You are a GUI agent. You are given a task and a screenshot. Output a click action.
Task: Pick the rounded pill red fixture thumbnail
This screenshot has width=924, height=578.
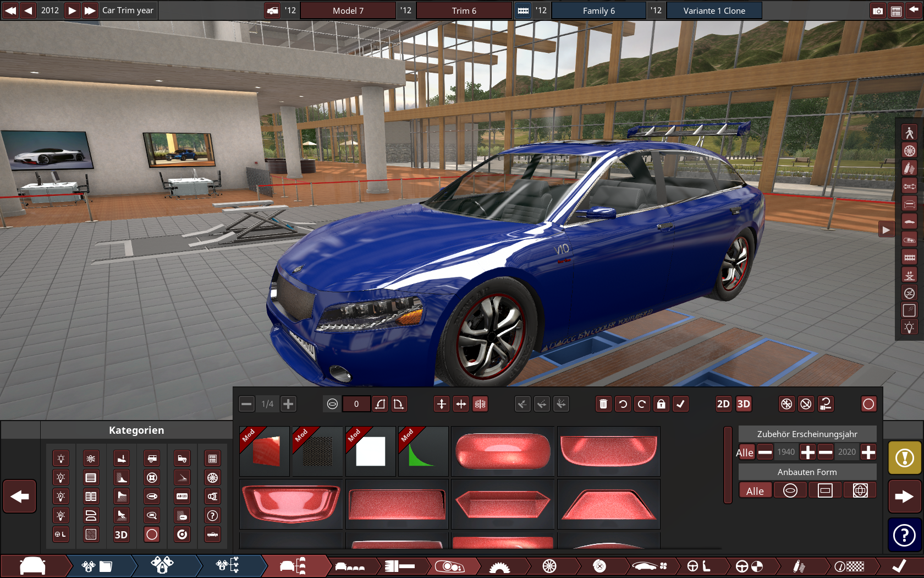pyautogui.click(x=503, y=451)
